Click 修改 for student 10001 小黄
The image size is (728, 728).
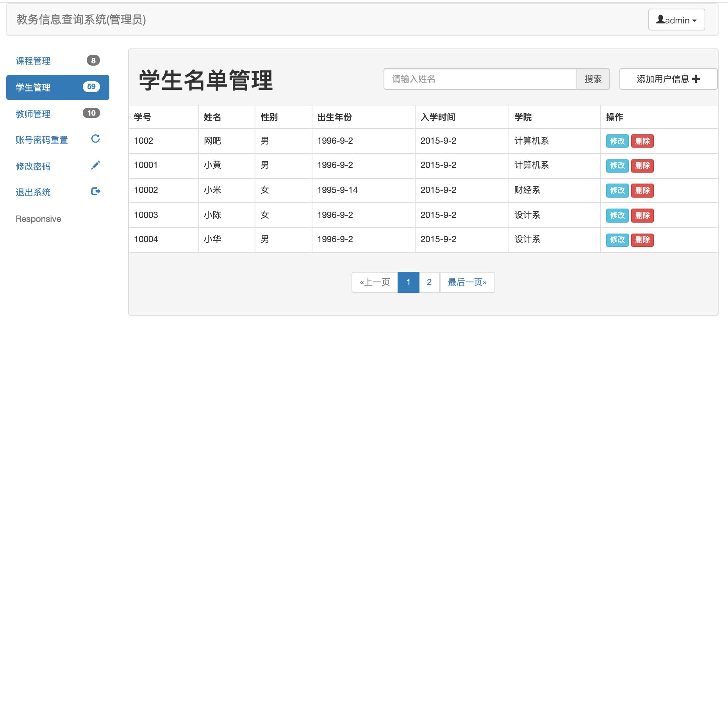tap(617, 166)
